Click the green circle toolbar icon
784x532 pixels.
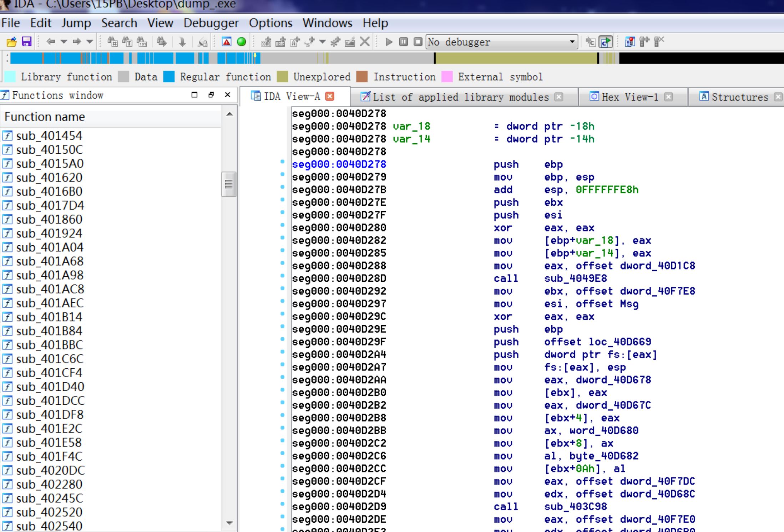coord(242,42)
